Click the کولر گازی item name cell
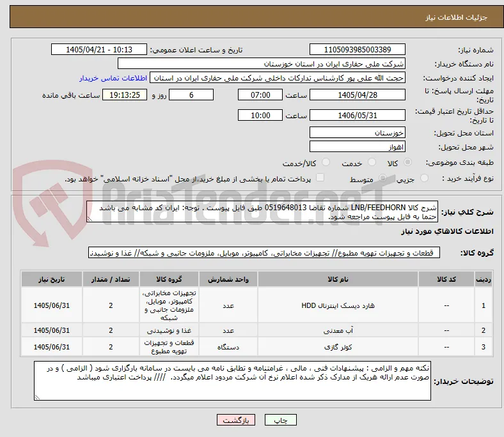Image resolution: width=504 pixels, height=437 pixels. (x=338, y=347)
